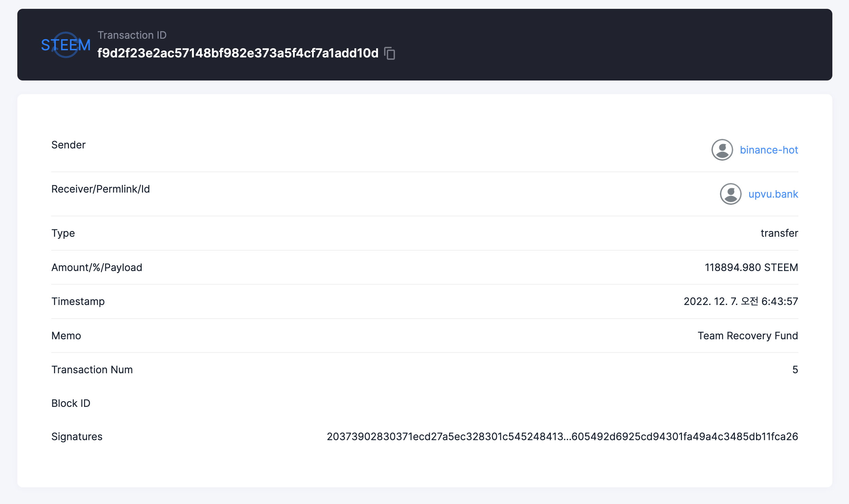
Task: Click the Sender row label
Action: (x=68, y=145)
